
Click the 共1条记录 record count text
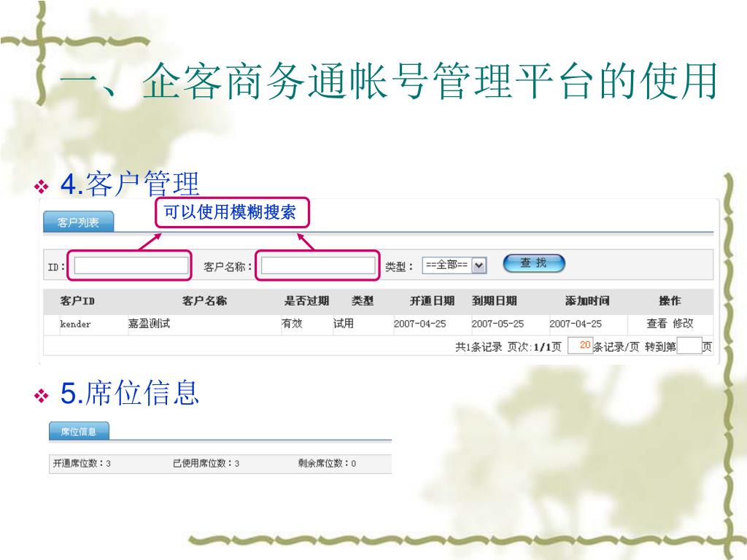(x=479, y=347)
